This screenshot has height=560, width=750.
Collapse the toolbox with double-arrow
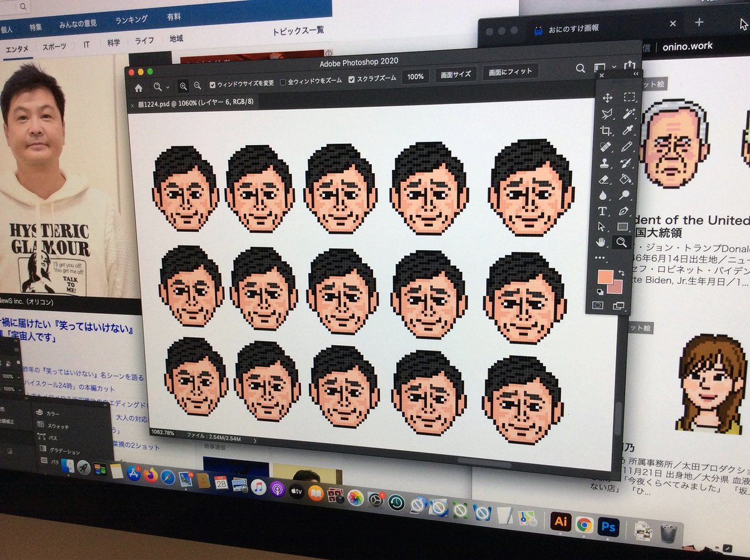pos(636,74)
